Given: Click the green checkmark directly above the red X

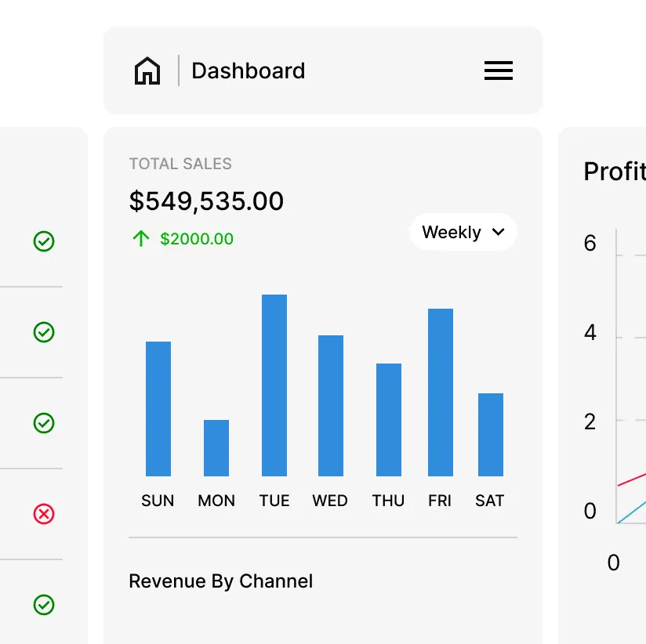Looking at the screenshot, I should (x=44, y=423).
